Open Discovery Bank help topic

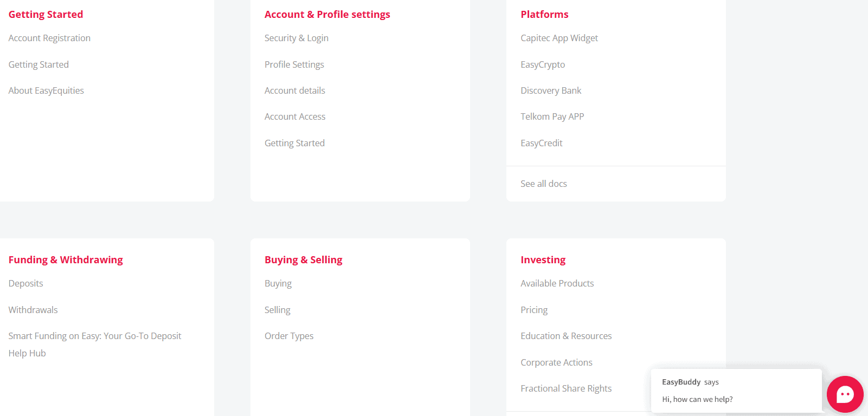551,90
